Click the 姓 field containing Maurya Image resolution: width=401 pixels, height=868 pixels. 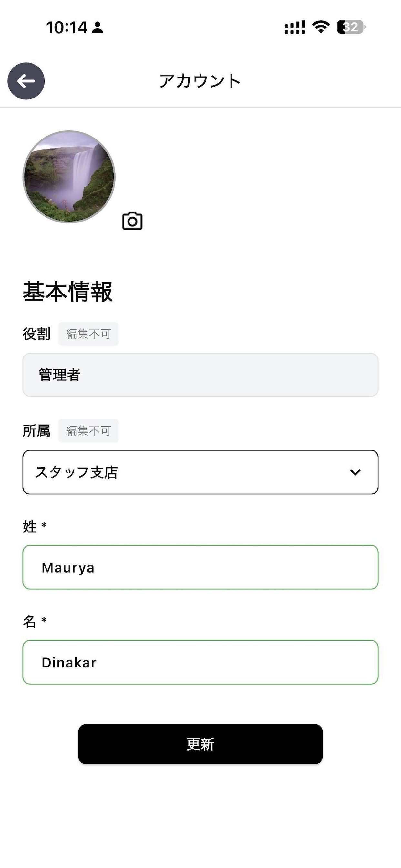tap(200, 567)
